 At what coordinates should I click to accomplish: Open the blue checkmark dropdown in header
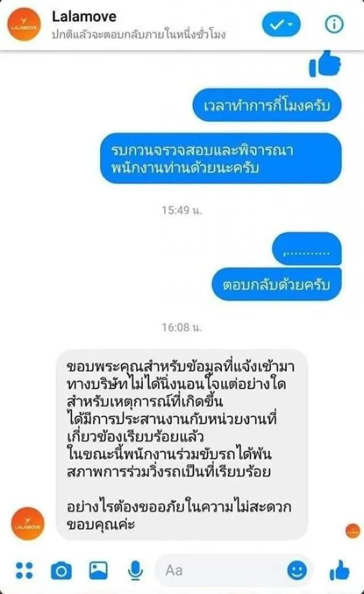[281, 24]
